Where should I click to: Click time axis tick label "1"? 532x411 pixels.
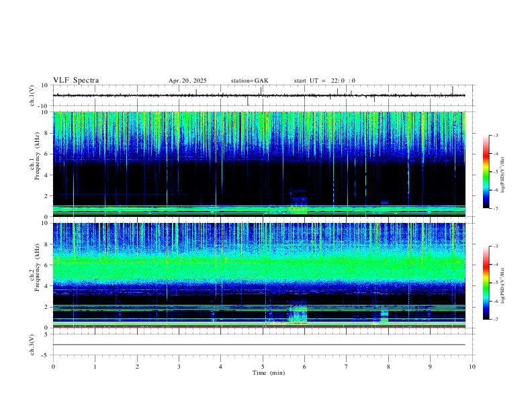pyautogui.click(x=95, y=367)
